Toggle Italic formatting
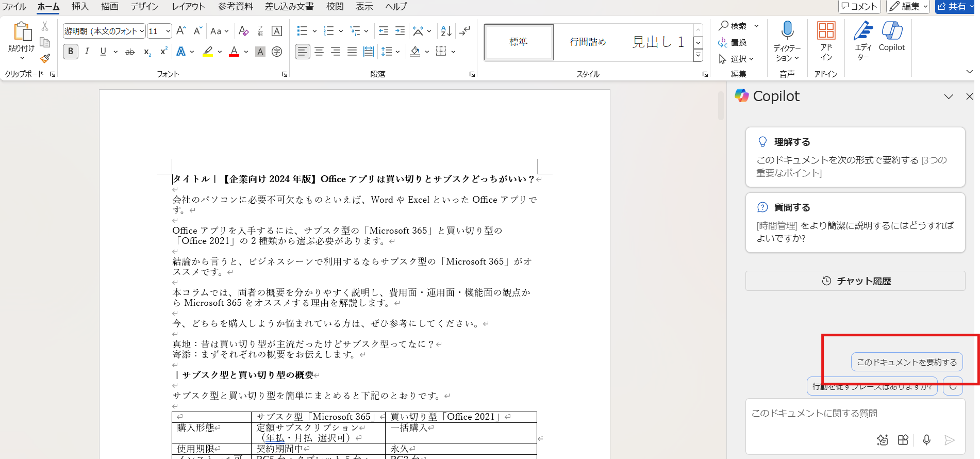The width and height of the screenshot is (980, 459). click(87, 52)
